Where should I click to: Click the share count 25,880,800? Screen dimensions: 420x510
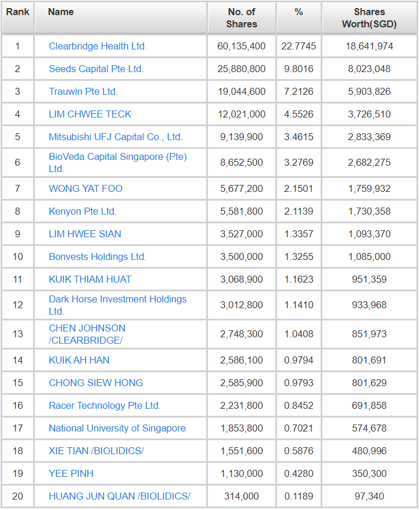(241, 69)
